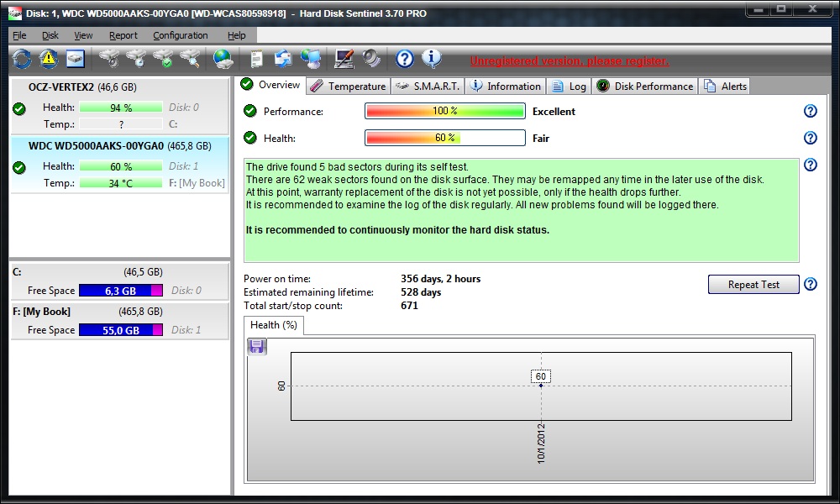
Task: Click the globe with computer network icon
Action: click(x=310, y=59)
